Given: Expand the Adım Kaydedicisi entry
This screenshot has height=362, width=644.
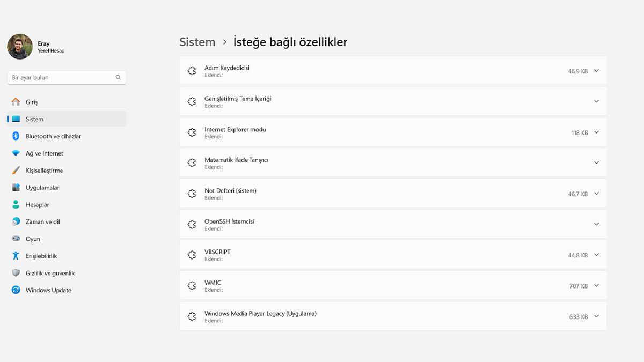Looking at the screenshot, I should [x=596, y=70].
